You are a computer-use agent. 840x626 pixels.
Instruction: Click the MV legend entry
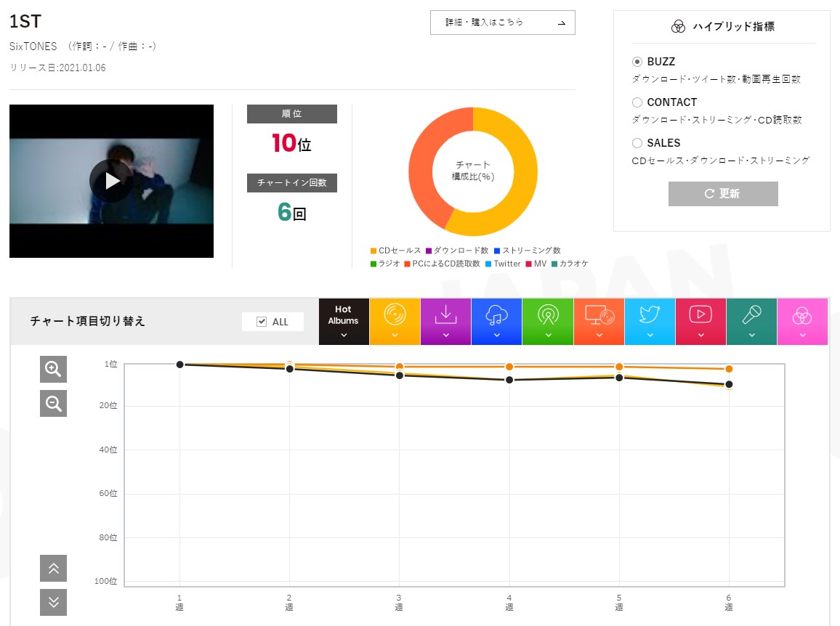click(536, 264)
